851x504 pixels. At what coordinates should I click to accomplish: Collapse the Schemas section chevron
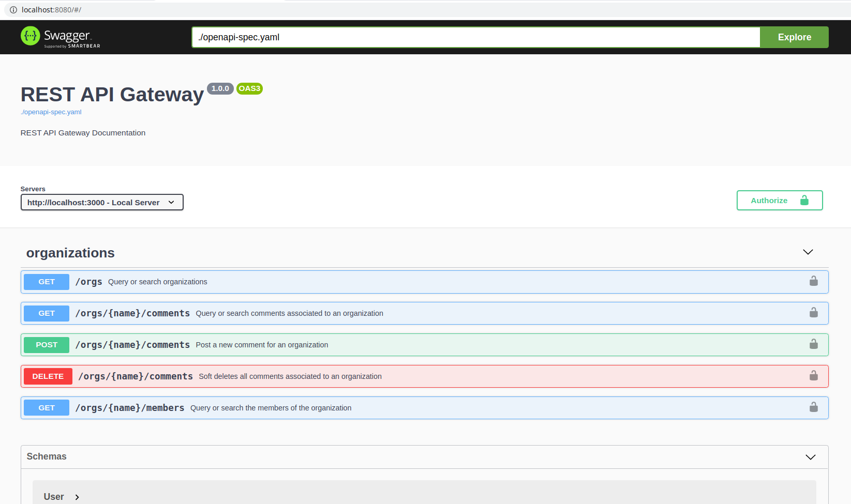(x=811, y=457)
